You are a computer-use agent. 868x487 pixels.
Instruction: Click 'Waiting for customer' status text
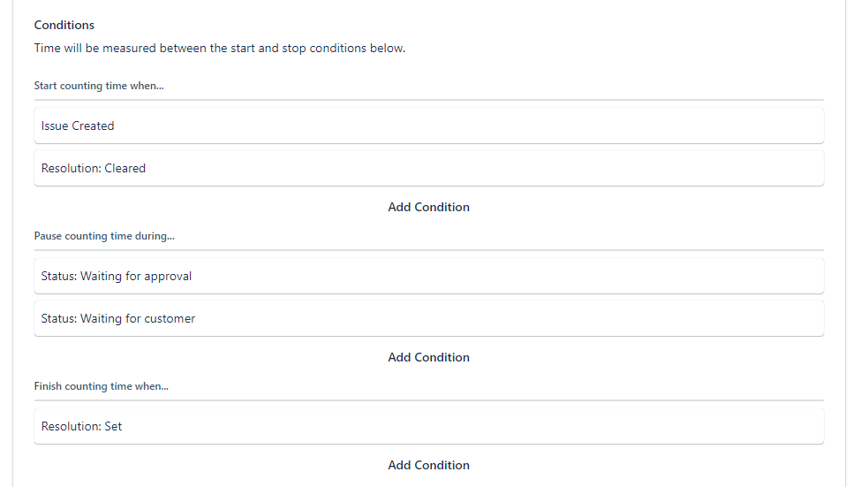[x=138, y=318]
